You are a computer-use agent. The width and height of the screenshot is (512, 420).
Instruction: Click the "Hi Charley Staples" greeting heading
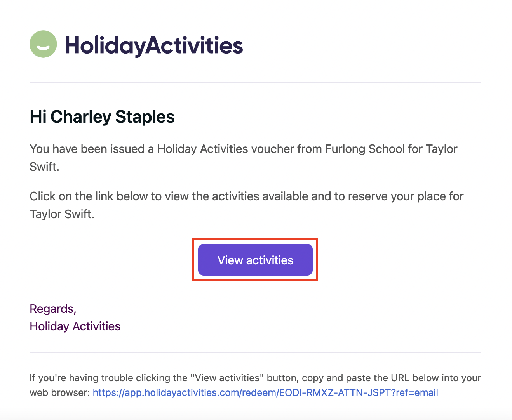(x=102, y=117)
